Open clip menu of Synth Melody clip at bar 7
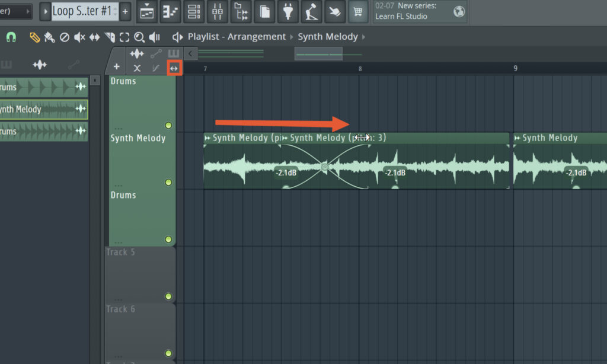Screen dimensions: 607x364 207,138
